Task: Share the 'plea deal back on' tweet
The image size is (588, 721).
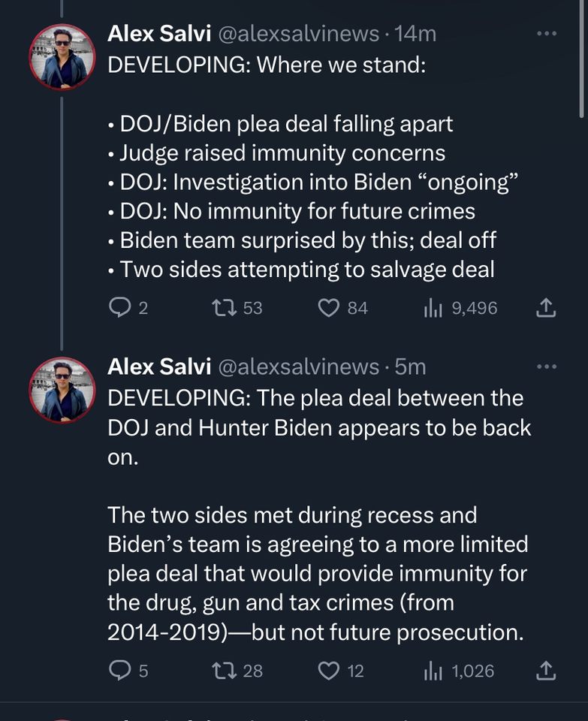Action: click(x=547, y=670)
